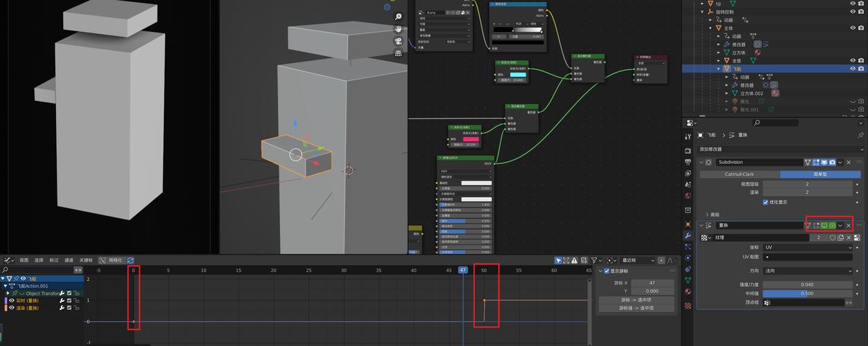The height and width of the screenshot is (346, 868).
Task: Open the Tool properties tab icon
Action: tap(687, 137)
